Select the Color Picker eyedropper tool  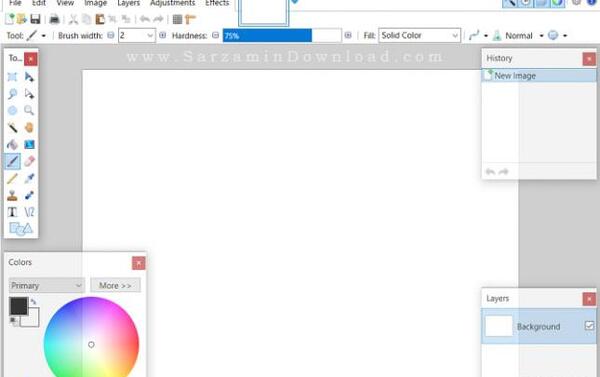(29, 178)
